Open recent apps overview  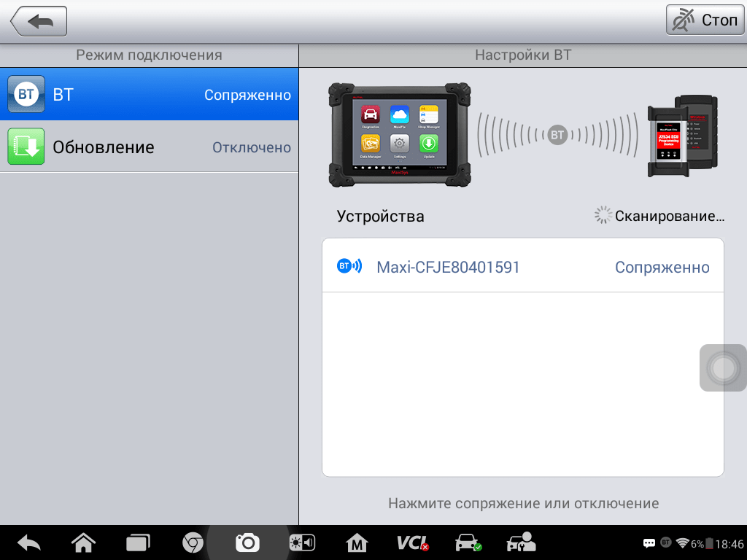(137, 542)
